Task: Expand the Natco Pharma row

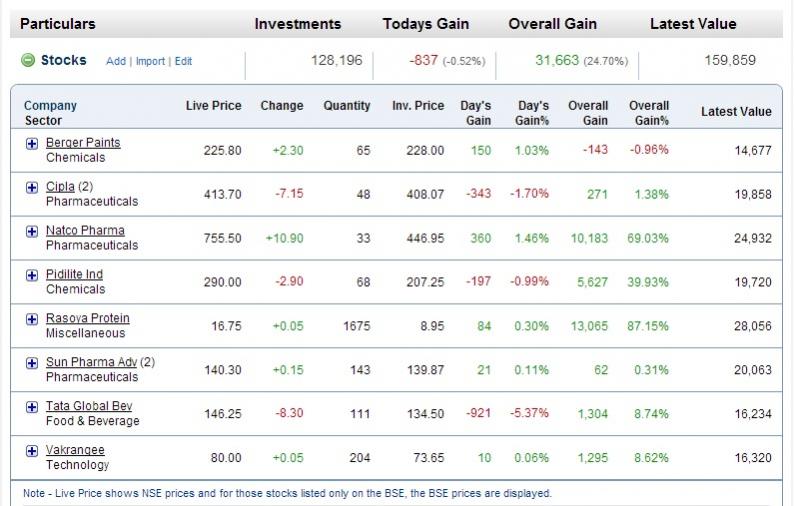Action: pyautogui.click(x=32, y=232)
